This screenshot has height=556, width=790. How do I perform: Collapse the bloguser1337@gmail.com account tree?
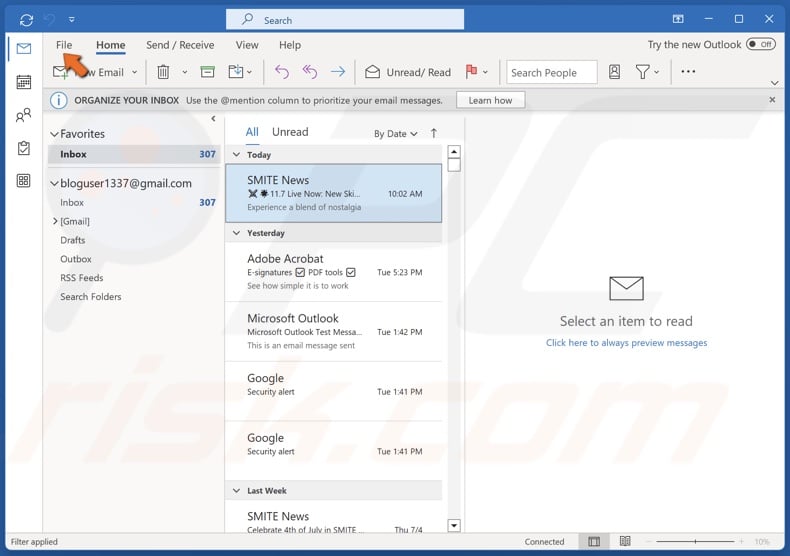coord(54,183)
